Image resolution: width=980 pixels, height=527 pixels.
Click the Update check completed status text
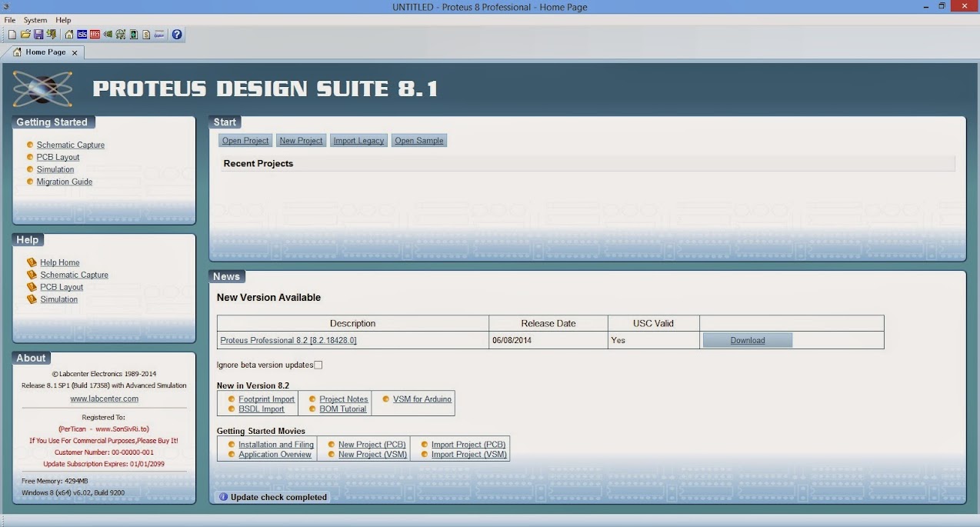coord(279,497)
